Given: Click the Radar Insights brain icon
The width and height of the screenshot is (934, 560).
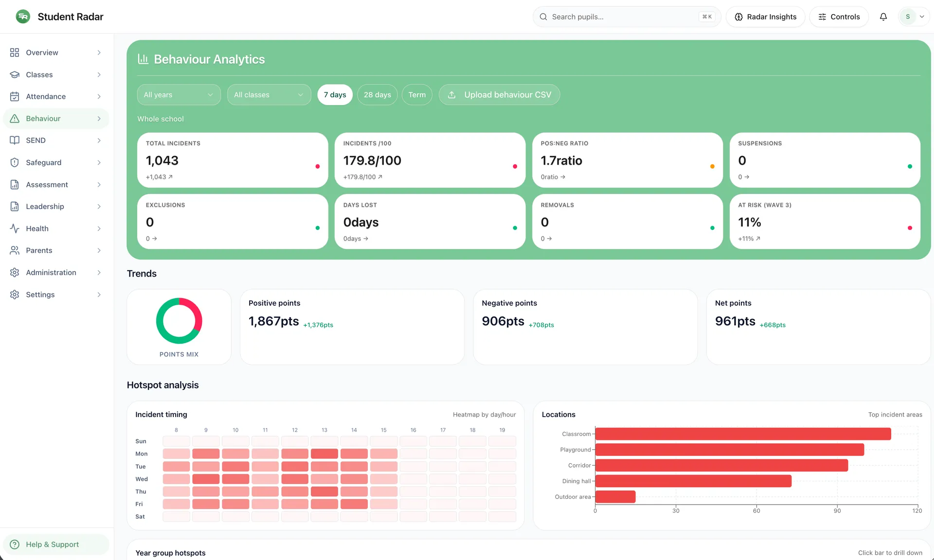Looking at the screenshot, I should coord(738,17).
